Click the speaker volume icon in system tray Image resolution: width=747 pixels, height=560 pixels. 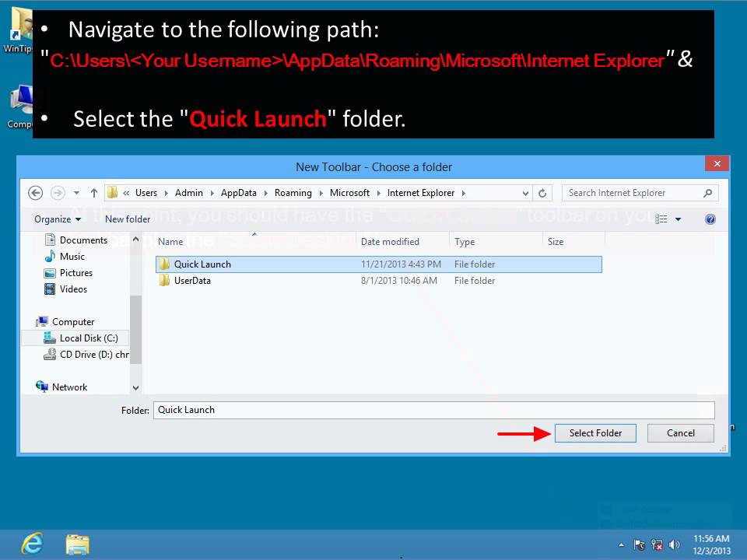[x=674, y=544]
